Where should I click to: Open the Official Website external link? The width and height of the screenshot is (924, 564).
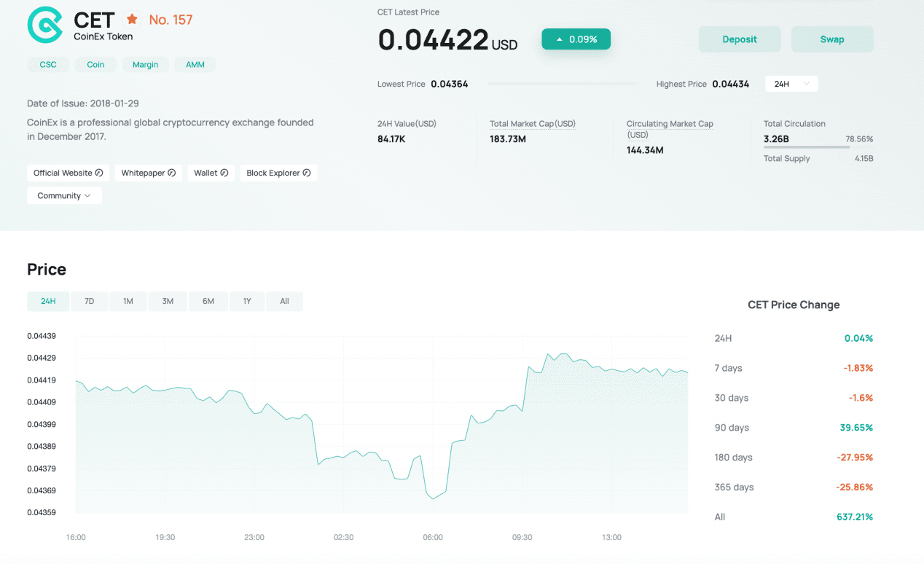click(x=68, y=173)
